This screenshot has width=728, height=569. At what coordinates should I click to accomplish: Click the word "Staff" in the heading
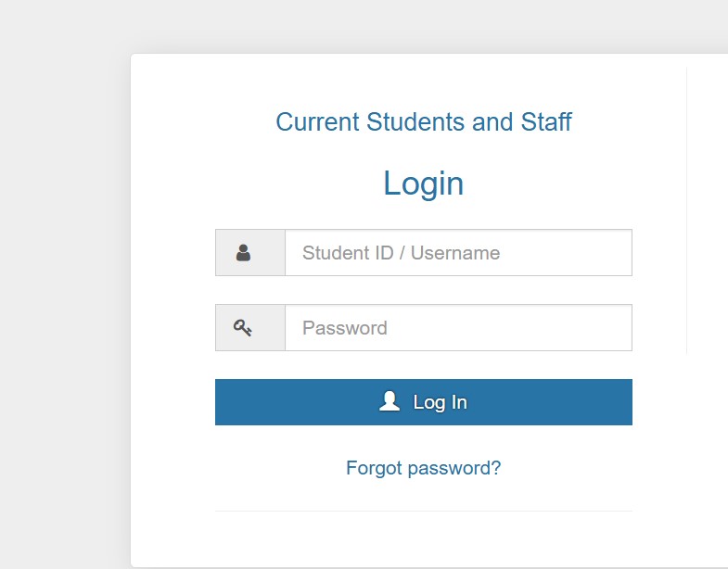tap(546, 122)
